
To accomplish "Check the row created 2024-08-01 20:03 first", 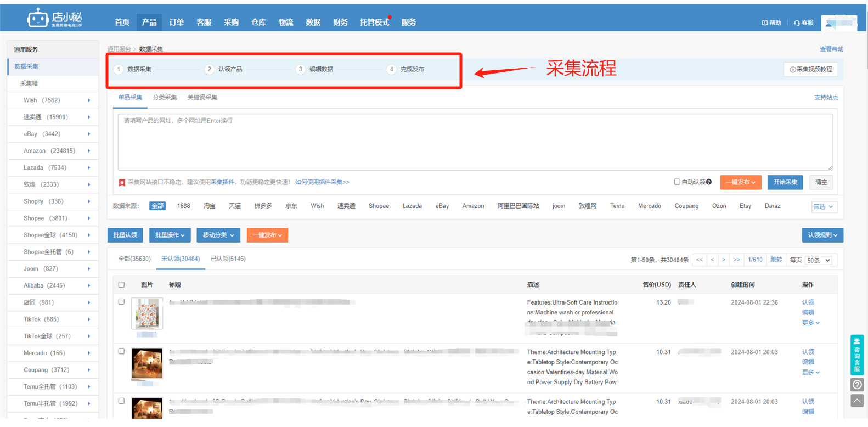I will (x=121, y=351).
